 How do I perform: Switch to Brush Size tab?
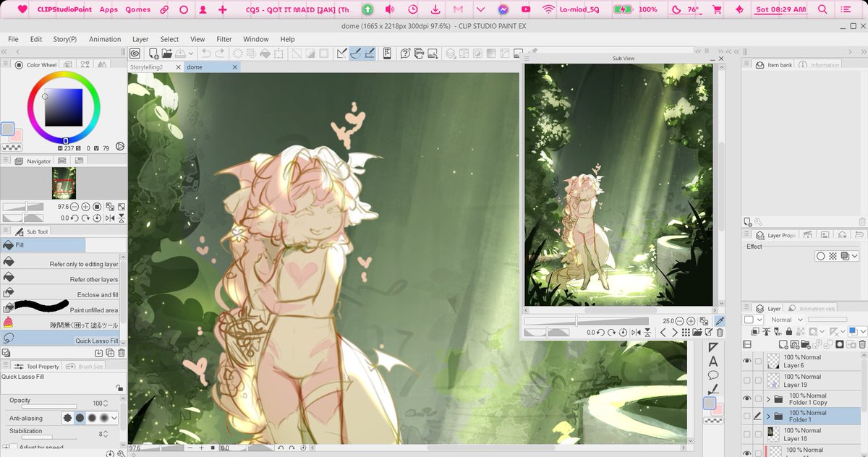click(86, 367)
